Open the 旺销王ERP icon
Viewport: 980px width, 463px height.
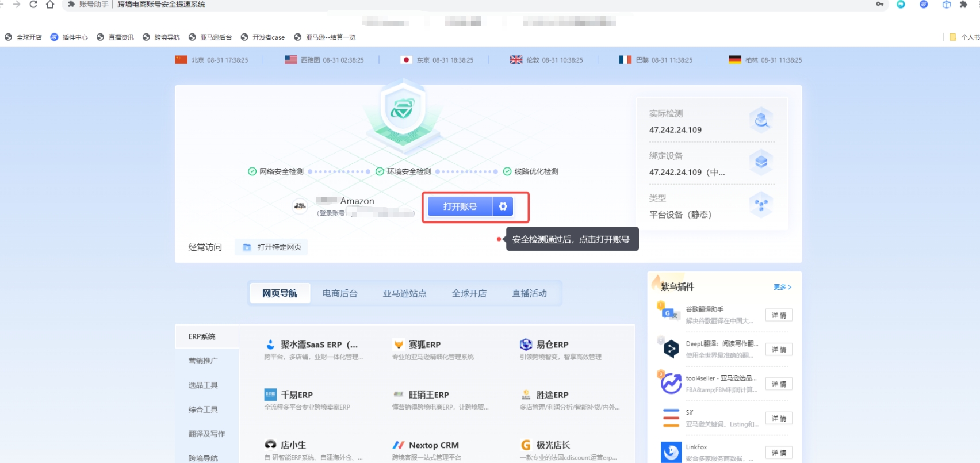[x=399, y=395]
